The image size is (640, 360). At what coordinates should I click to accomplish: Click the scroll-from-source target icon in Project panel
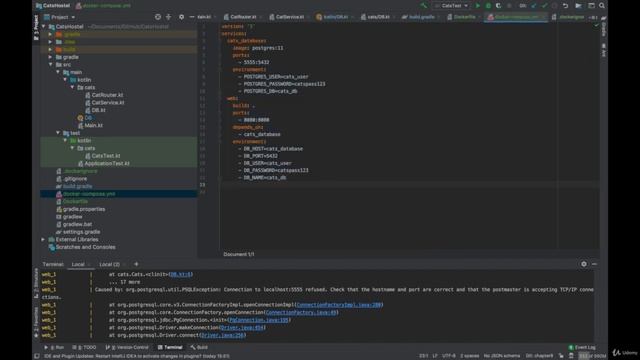(x=158, y=17)
